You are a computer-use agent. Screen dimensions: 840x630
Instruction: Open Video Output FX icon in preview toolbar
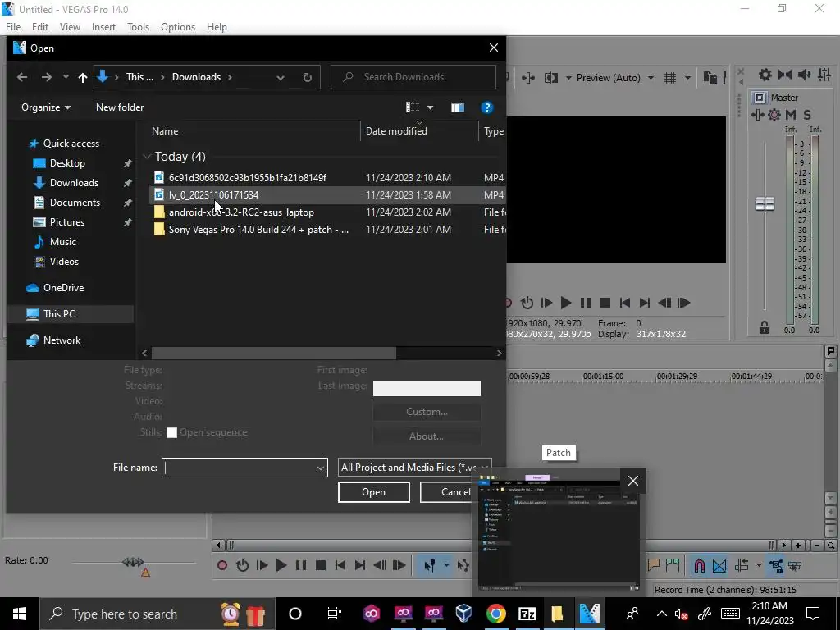coord(528,78)
